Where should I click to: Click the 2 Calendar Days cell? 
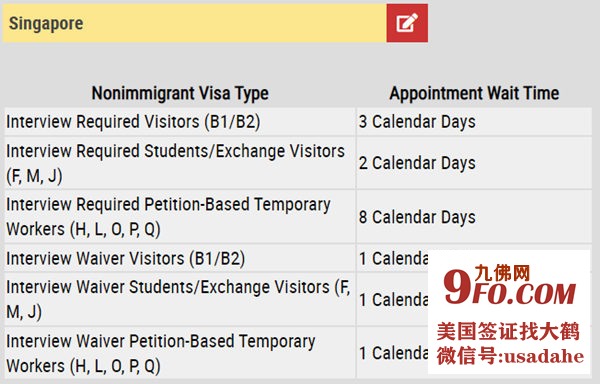click(x=474, y=163)
